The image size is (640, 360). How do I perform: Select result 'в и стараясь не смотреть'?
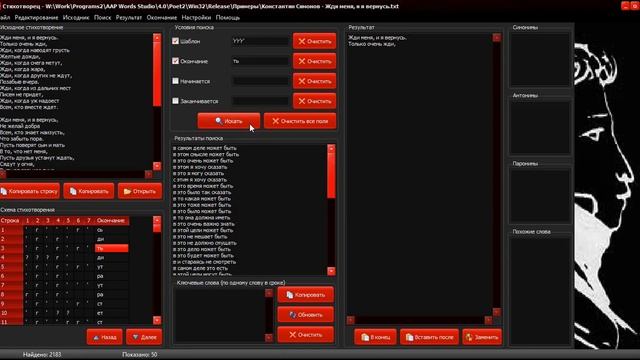pyautogui.click(x=204, y=262)
